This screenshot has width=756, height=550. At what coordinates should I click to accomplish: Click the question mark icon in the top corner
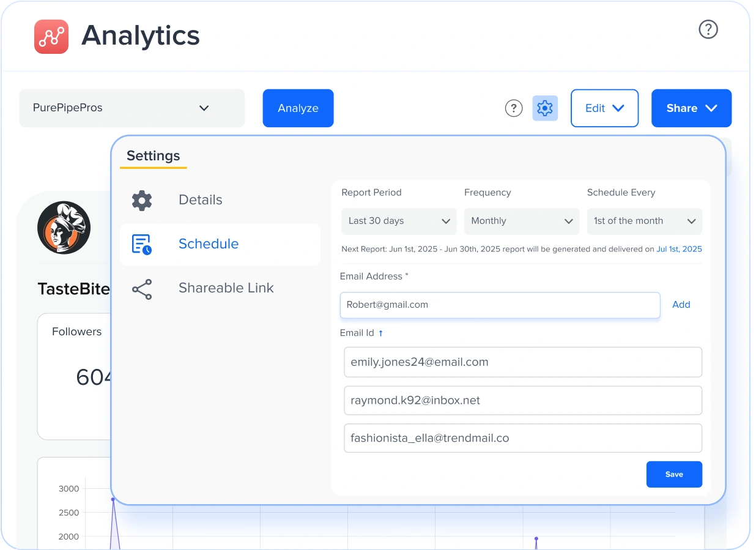[x=708, y=29]
